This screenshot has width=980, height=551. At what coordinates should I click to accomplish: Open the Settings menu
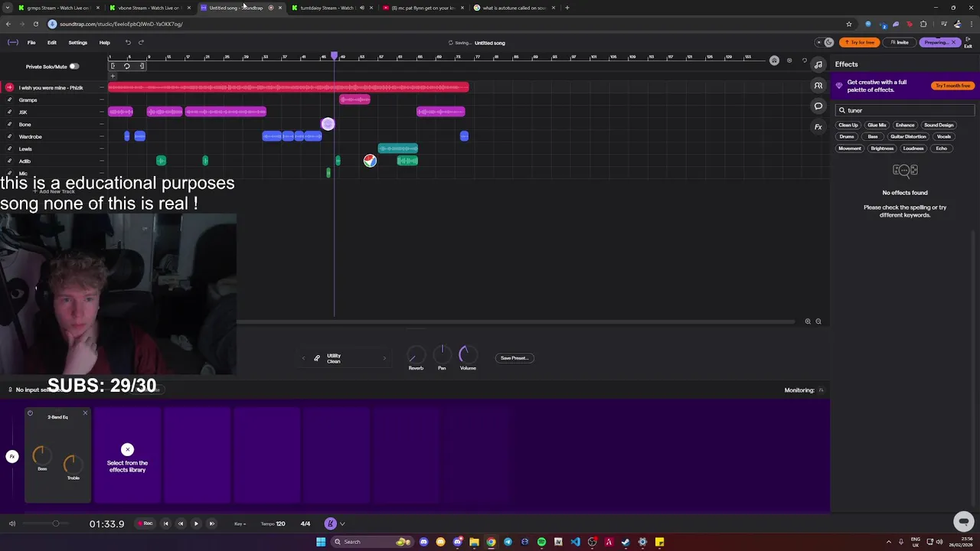(x=77, y=42)
